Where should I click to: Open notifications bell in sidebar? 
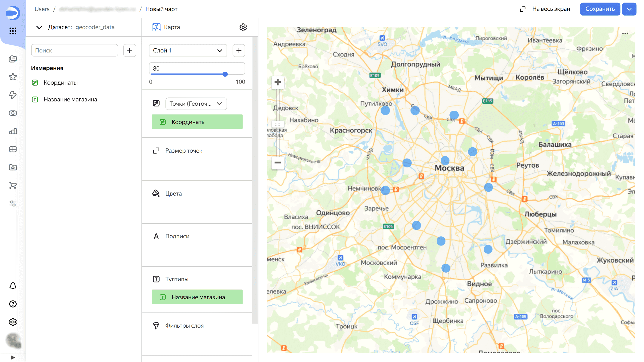[x=13, y=286]
